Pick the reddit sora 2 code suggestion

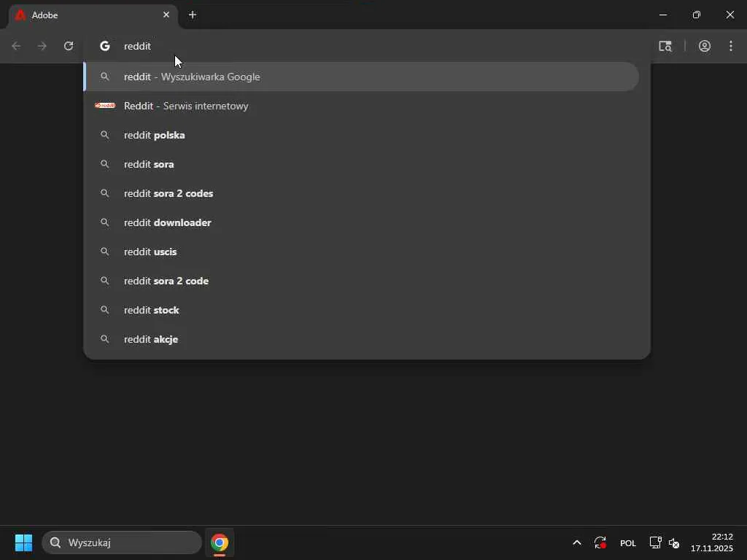361,281
